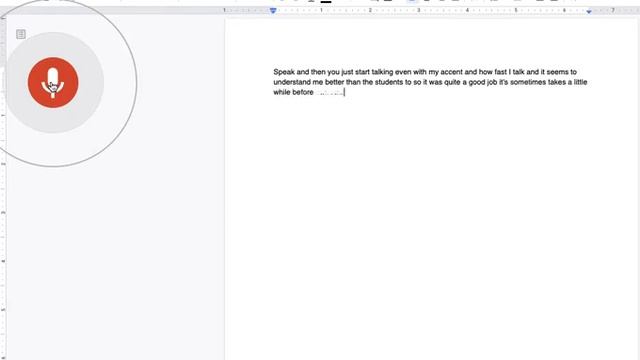
Task: Click the word "students" in the document
Action: click(389, 82)
